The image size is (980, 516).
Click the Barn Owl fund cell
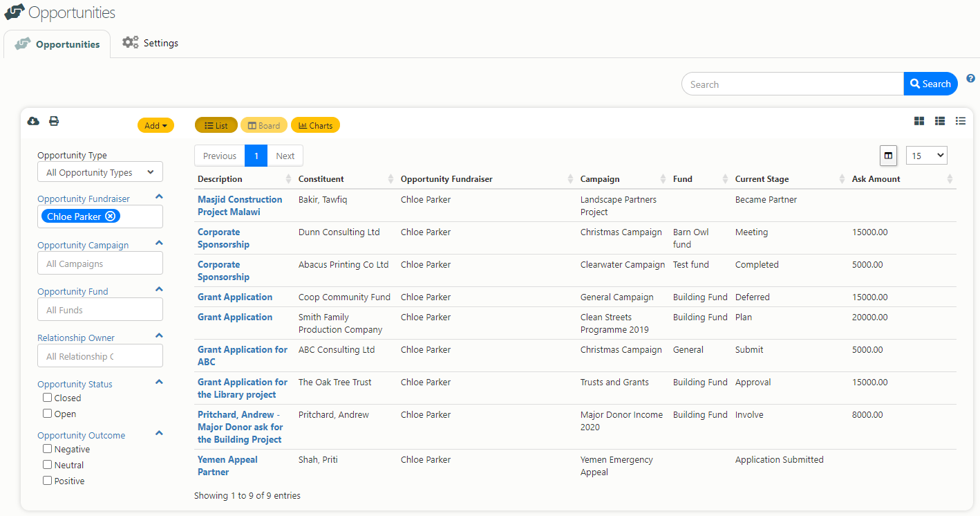click(691, 238)
